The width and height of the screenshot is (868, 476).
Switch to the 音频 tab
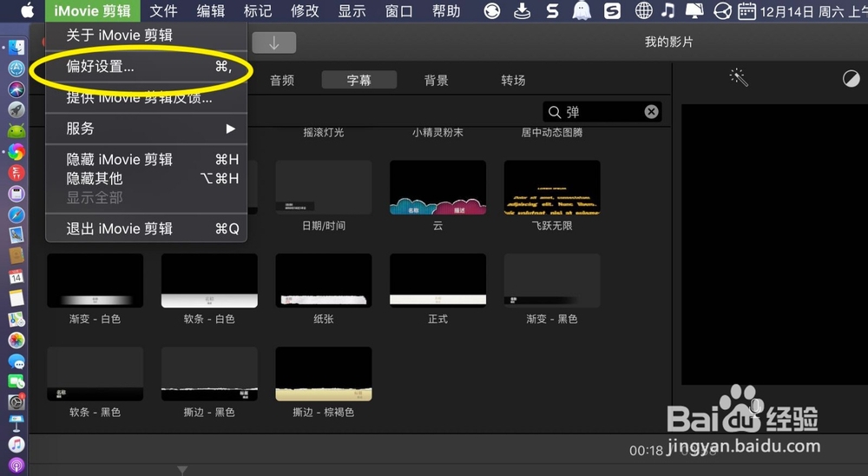coord(282,81)
